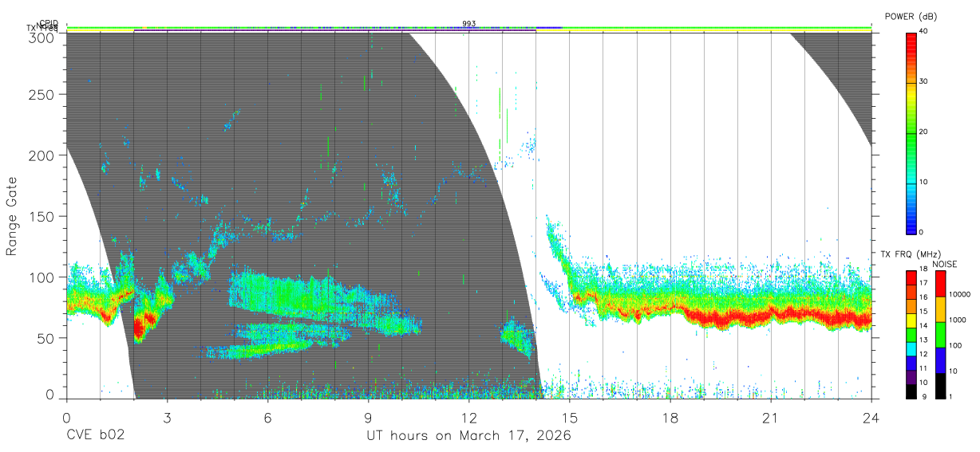Click the red top segment of NOISE legend
This screenshot has width=980, height=452.
[940, 284]
